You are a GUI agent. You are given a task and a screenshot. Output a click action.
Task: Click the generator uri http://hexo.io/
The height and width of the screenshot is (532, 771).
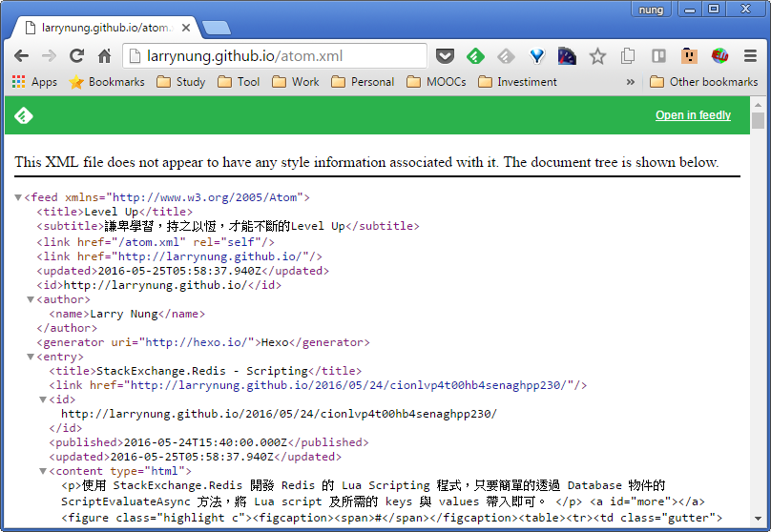click(x=197, y=342)
